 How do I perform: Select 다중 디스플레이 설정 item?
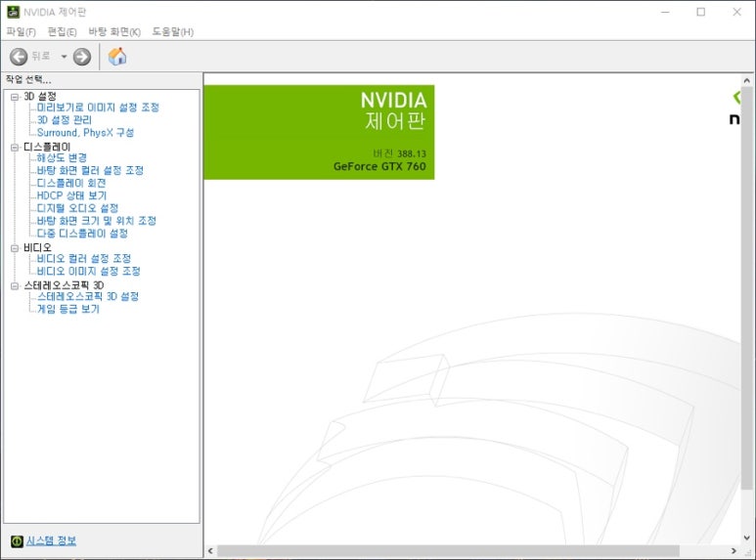pos(82,233)
